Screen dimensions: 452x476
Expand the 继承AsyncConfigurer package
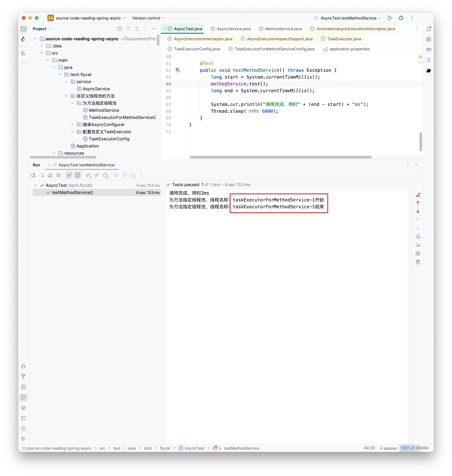[72, 124]
